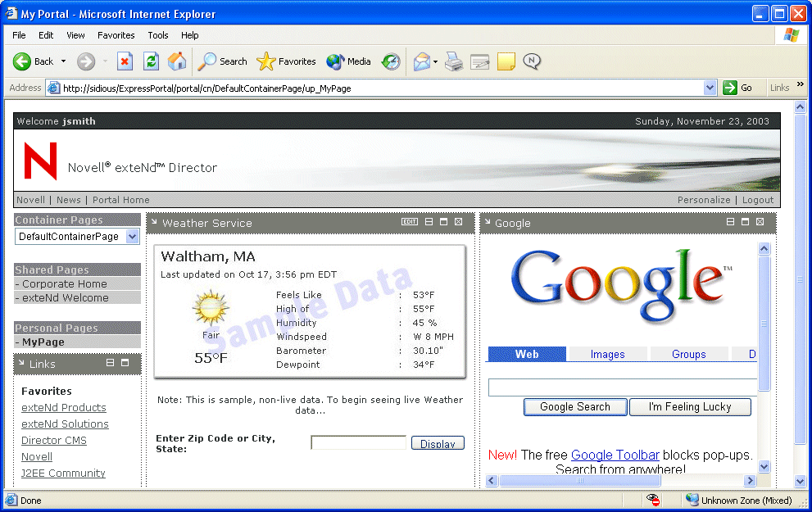812x512 pixels.
Task: Minimize the Google portlet
Action: click(730, 221)
